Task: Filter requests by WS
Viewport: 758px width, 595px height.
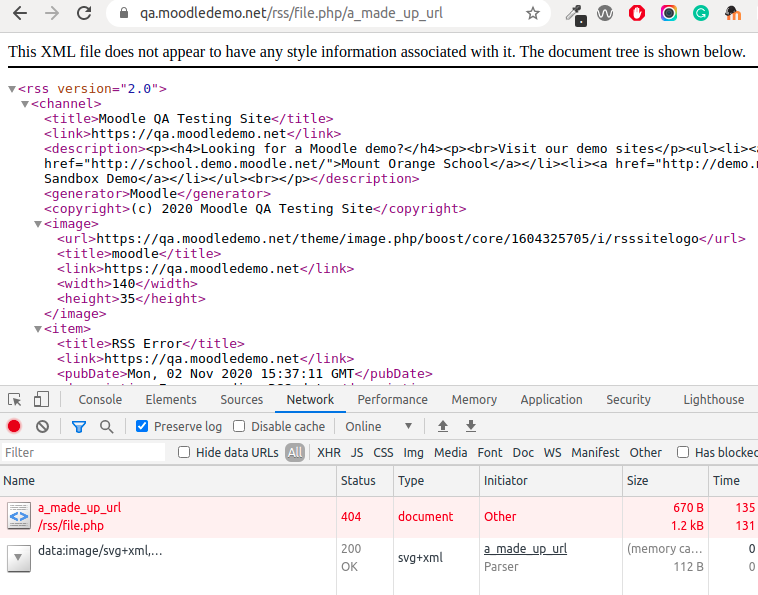Action: pyautogui.click(x=553, y=453)
